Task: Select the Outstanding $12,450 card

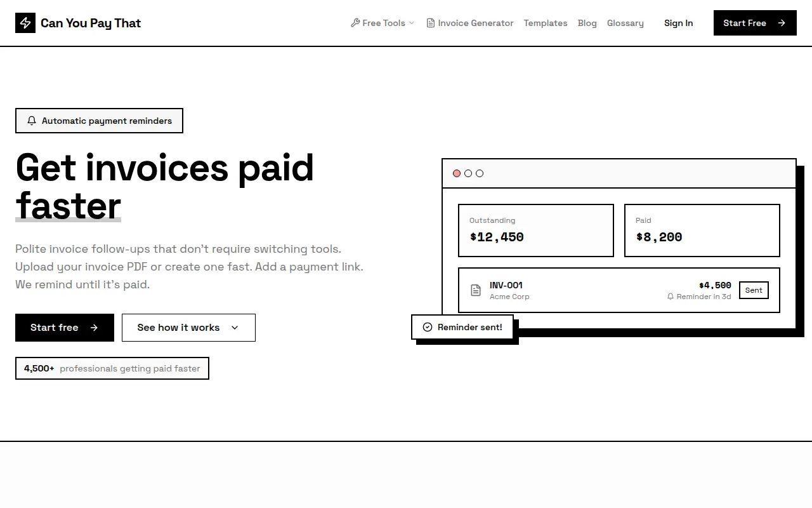Action: pyautogui.click(x=536, y=231)
